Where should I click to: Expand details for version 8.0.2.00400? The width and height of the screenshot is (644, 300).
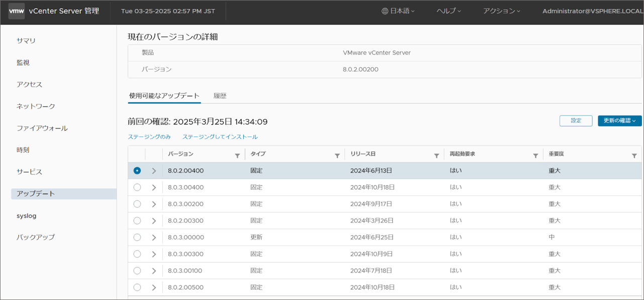(154, 171)
